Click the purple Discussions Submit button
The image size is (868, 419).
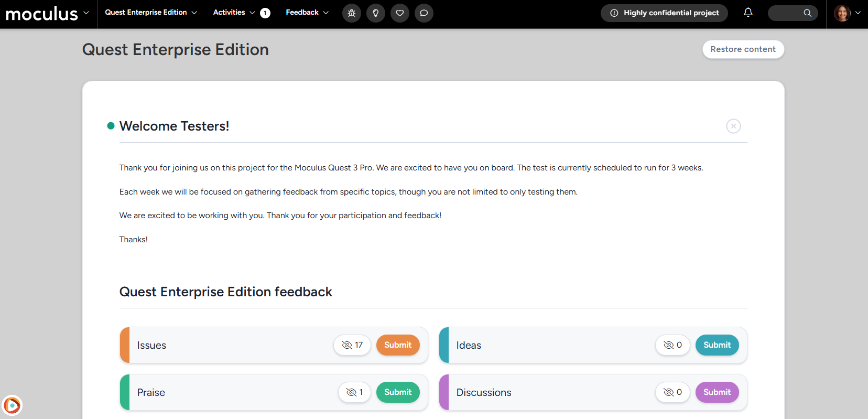point(717,392)
